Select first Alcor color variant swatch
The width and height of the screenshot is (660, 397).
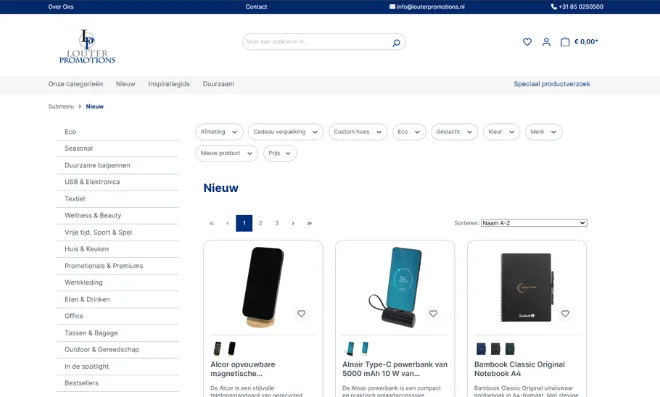[x=217, y=349]
